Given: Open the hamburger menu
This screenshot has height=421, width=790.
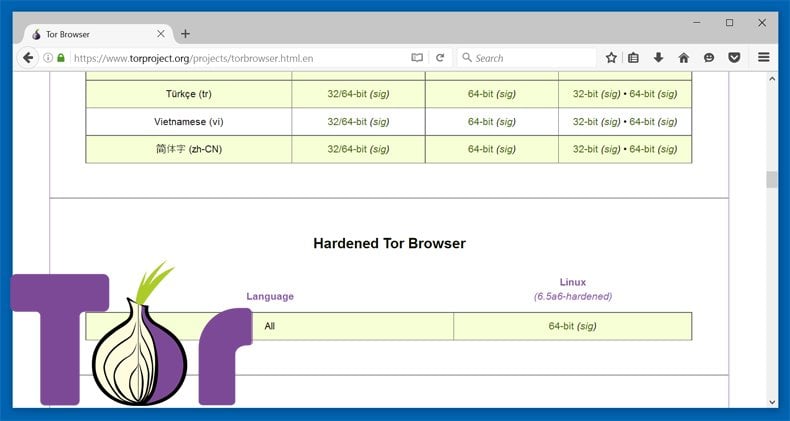Looking at the screenshot, I should [764, 57].
